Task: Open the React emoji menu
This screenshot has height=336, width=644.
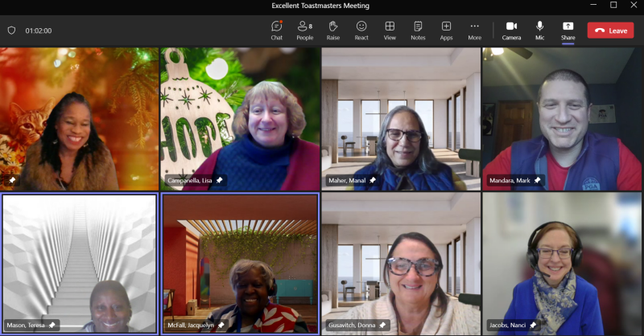Action: click(x=361, y=31)
